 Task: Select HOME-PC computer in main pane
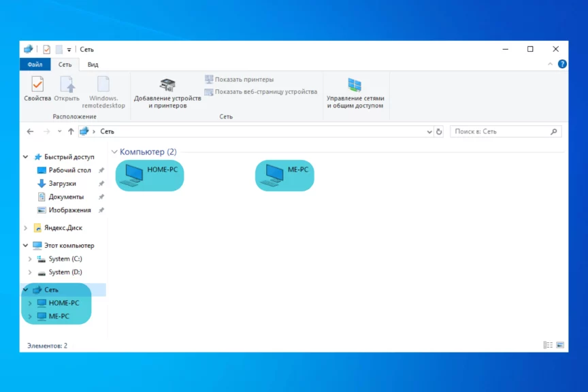(150, 175)
